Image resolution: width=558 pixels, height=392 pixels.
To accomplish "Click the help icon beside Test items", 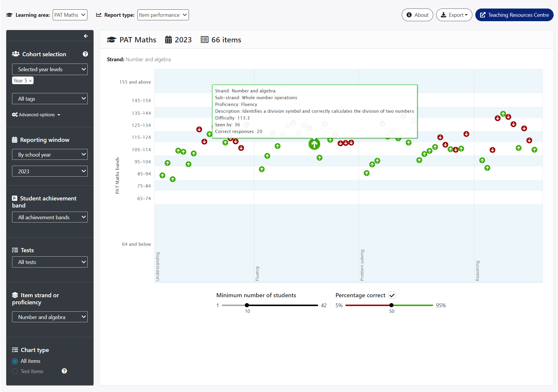I will [64, 371].
